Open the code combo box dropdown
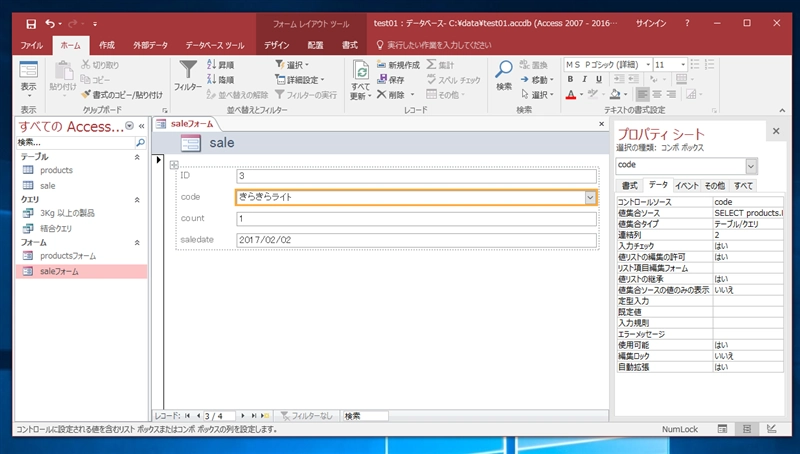This screenshot has height=454, width=800. tap(590, 197)
